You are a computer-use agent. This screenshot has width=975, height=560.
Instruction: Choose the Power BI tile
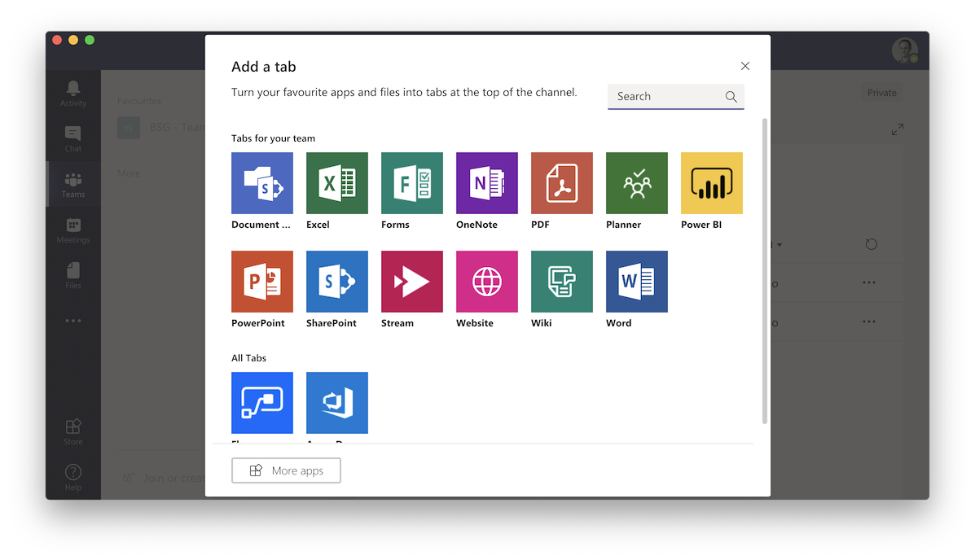(712, 183)
